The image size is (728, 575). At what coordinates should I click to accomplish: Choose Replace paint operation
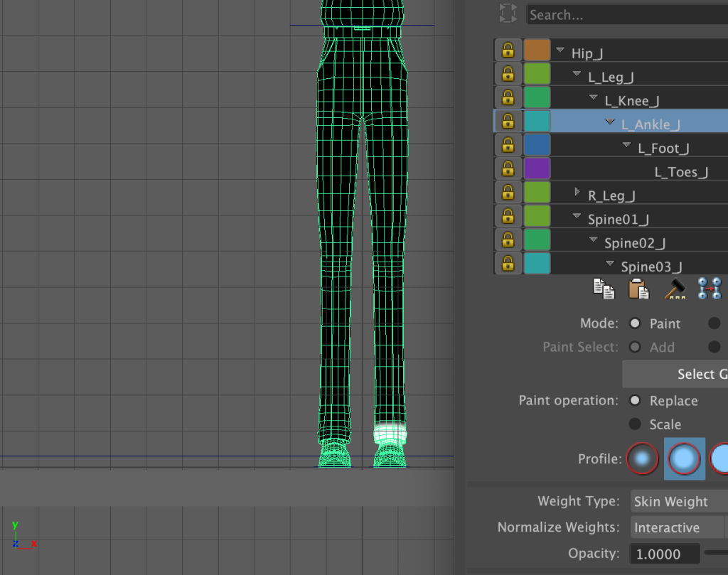coord(634,400)
